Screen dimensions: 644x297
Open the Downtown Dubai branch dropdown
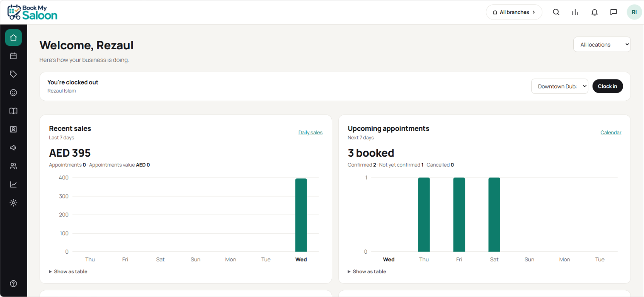[560, 86]
